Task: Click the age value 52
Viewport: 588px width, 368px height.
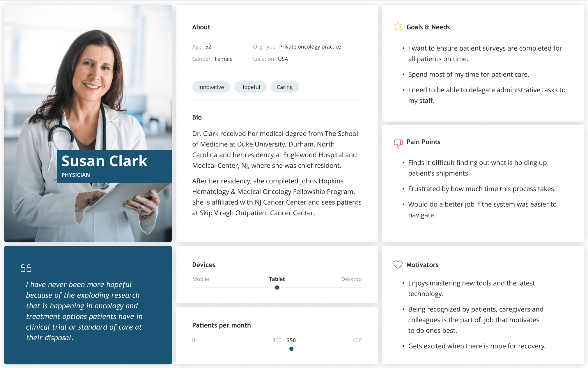Action: click(x=208, y=47)
